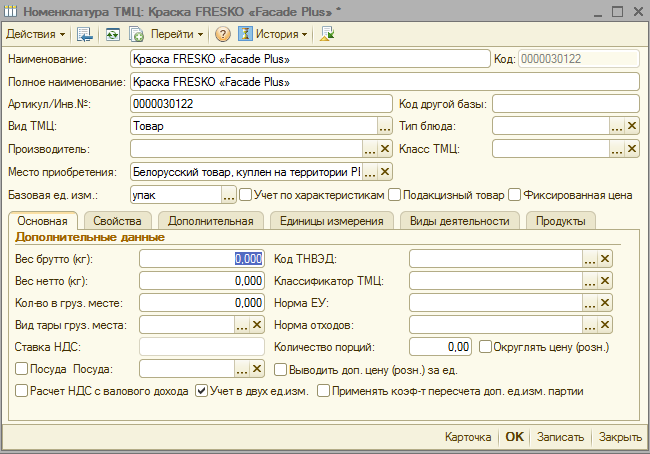Screen dimensions: 650x454
Task: Open Вид ТМЦ selection via ellipsis button
Action: coord(384,126)
